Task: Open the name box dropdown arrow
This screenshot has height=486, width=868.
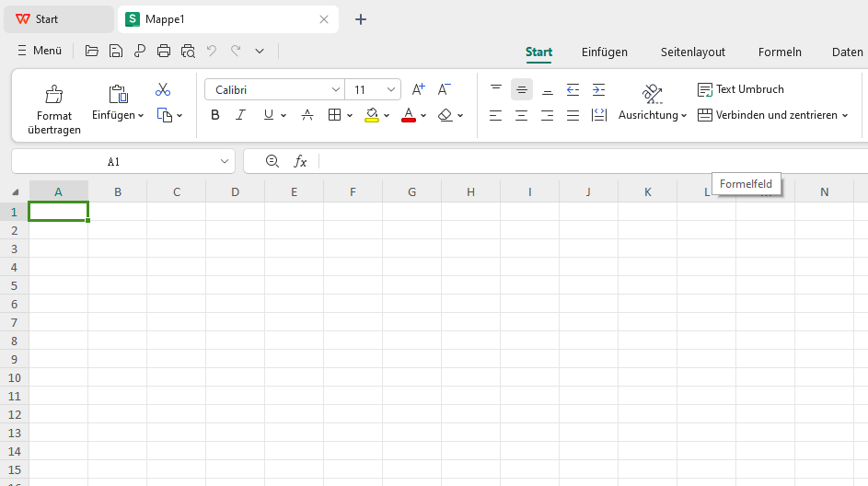Action: click(225, 162)
